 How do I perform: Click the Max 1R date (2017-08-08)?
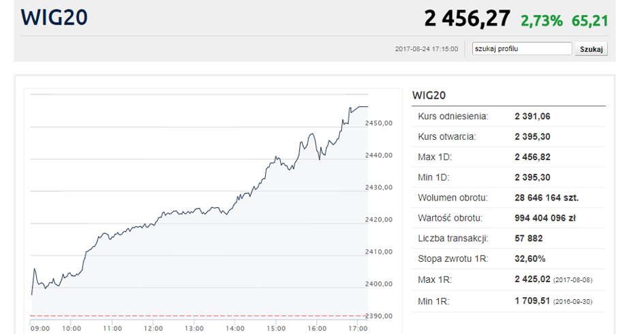pyautogui.click(x=574, y=280)
